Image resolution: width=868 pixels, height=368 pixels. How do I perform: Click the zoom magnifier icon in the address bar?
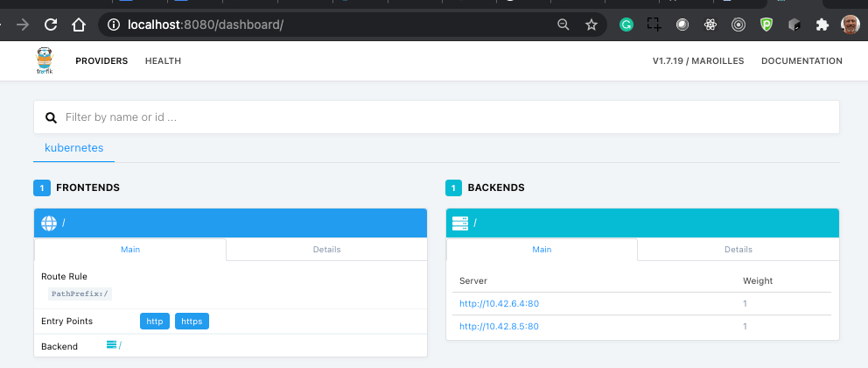click(563, 25)
